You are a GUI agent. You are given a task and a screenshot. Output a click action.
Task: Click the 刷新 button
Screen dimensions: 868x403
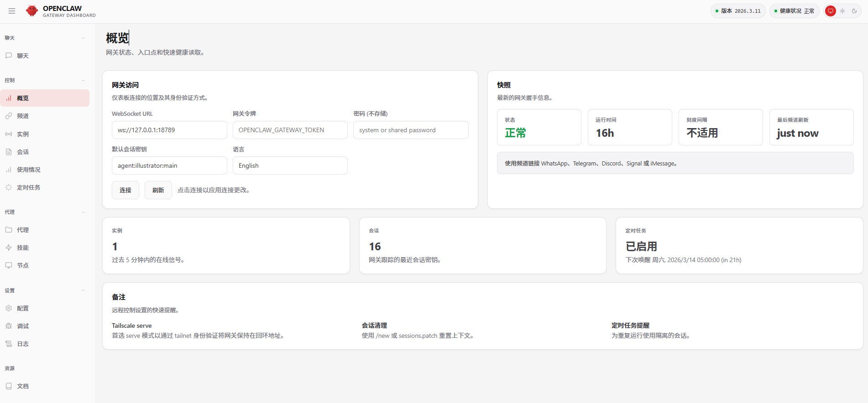coord(158,190)
